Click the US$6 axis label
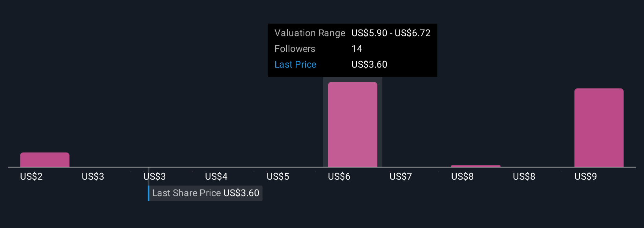Screen dimensions: 644x228 [339, 177]
